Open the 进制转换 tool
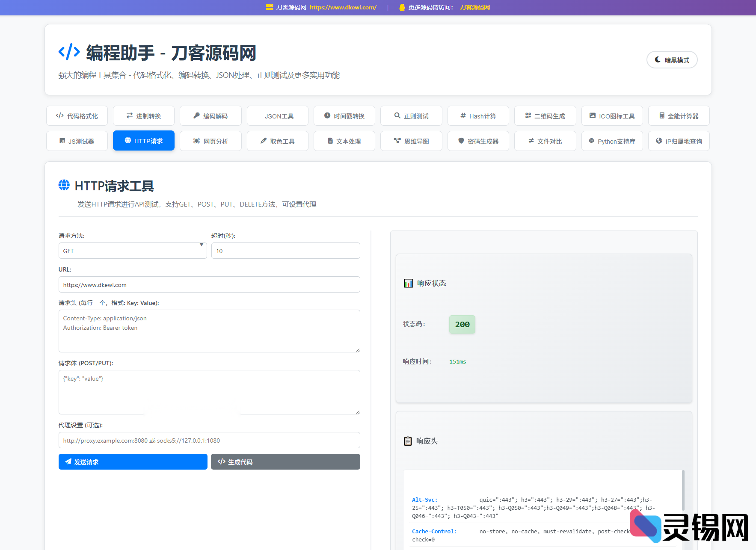756x550 pixels. (143, 115)
